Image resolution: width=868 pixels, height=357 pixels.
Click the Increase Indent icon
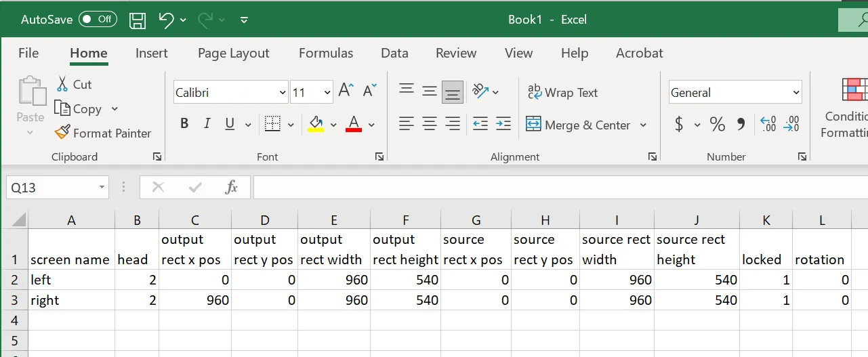point(503,124)
